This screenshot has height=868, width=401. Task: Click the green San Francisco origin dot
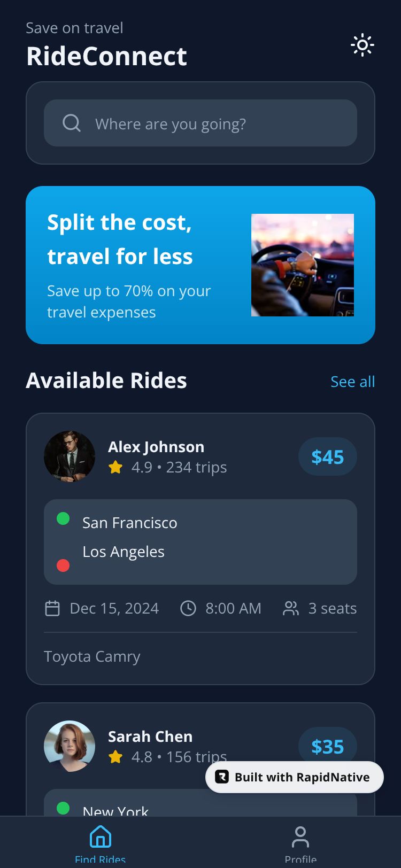pyautogui.click(x=63, y=518)
